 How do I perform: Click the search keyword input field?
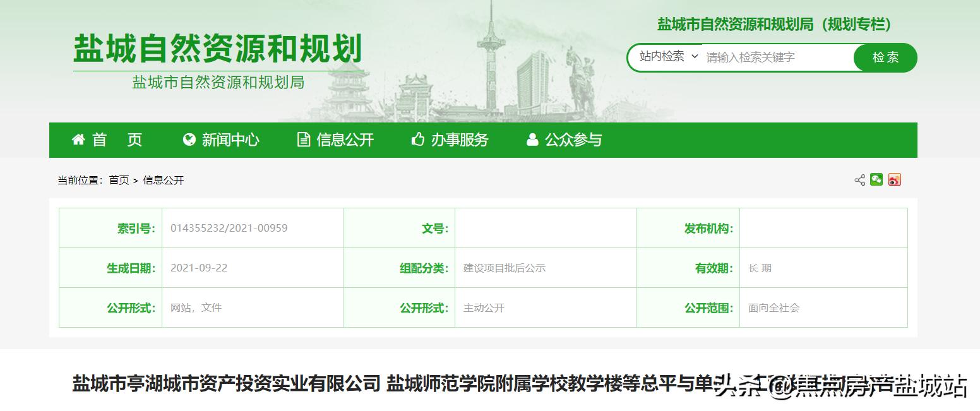click(x=777, y=57)
